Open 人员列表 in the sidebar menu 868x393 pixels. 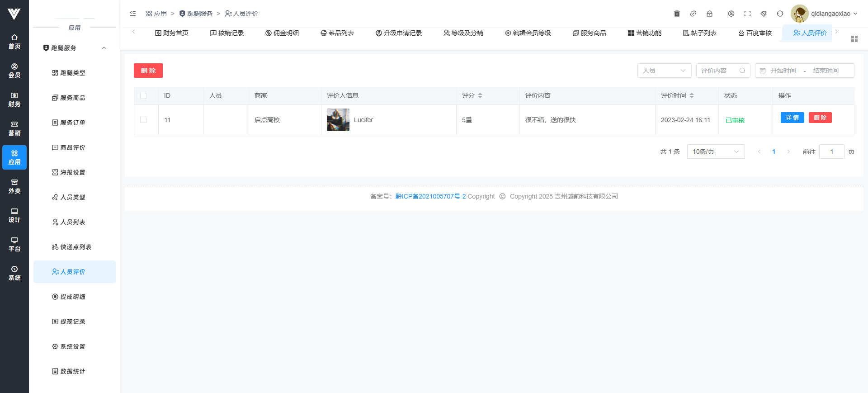[x=72, y=222]
